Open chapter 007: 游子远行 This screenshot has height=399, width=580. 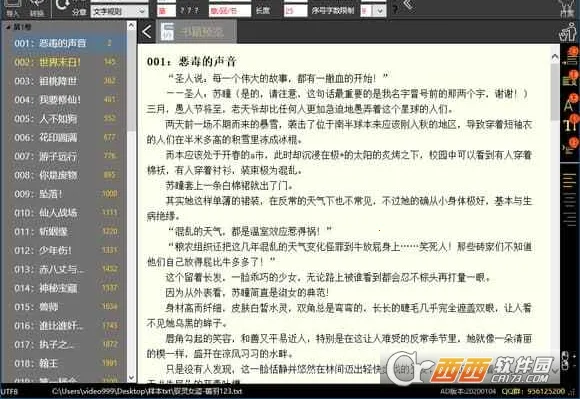tap(63, 156)
